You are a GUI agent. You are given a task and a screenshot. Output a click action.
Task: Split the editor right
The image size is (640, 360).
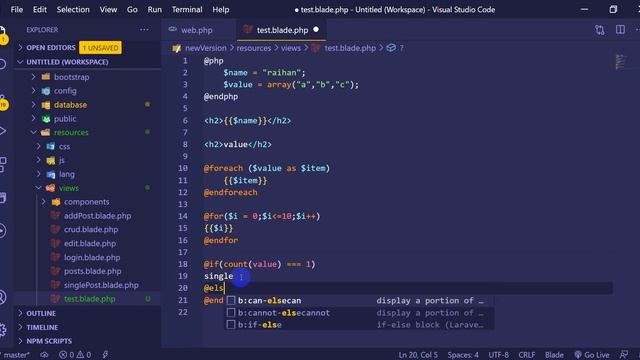pyautogui.click(x=620, y=30)
